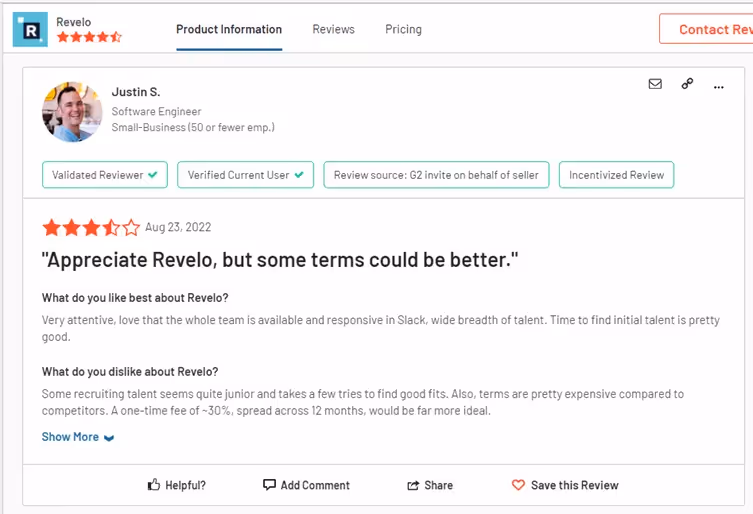Click the heart Save this Review icon

coord(518,485)
